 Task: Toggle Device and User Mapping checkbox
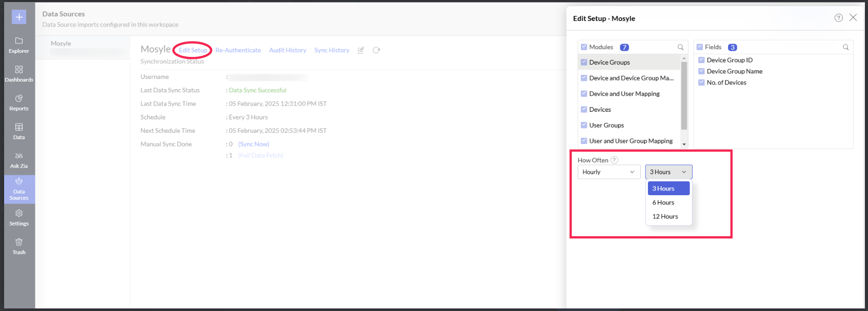pos(584,94)
